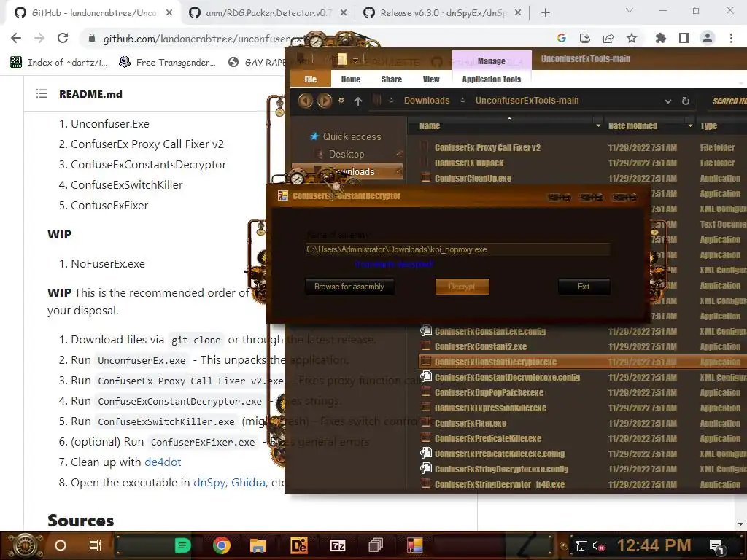Click the Exit button in decryptor

(584, 287)
